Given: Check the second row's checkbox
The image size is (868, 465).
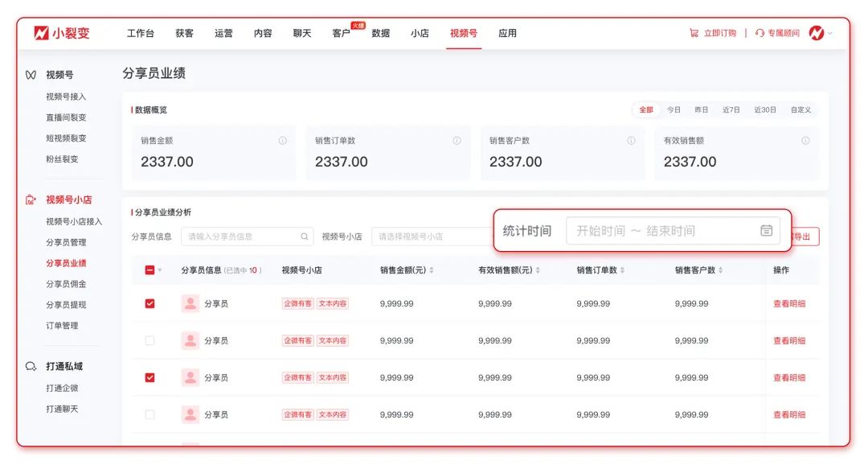Looking at the screenshot, I should [x=149, y=340].
